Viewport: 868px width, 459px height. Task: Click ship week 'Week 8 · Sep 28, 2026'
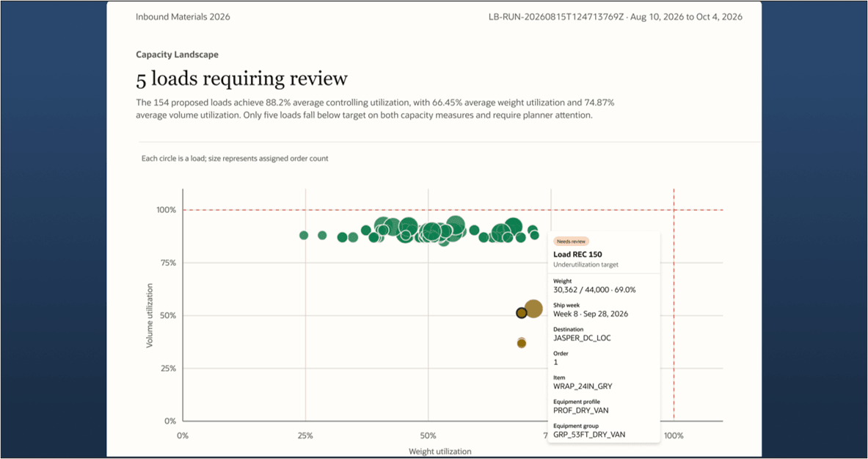pyautogui.click(x=591, y=314)
